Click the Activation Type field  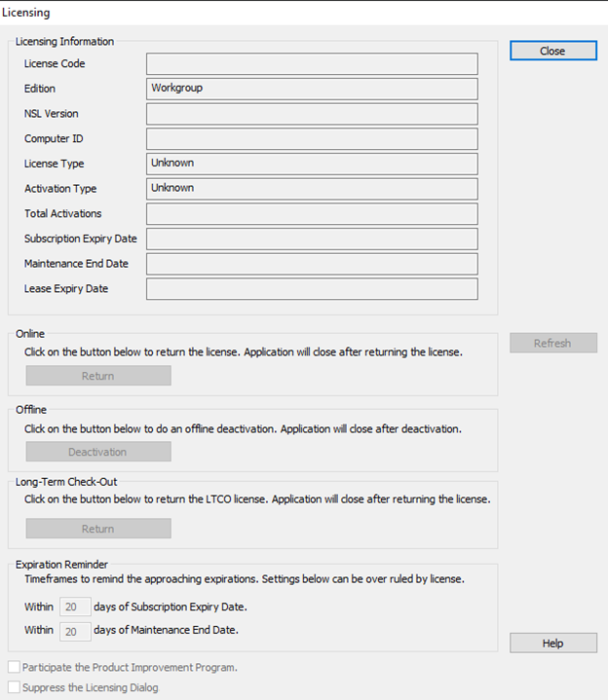pos(312,189)
